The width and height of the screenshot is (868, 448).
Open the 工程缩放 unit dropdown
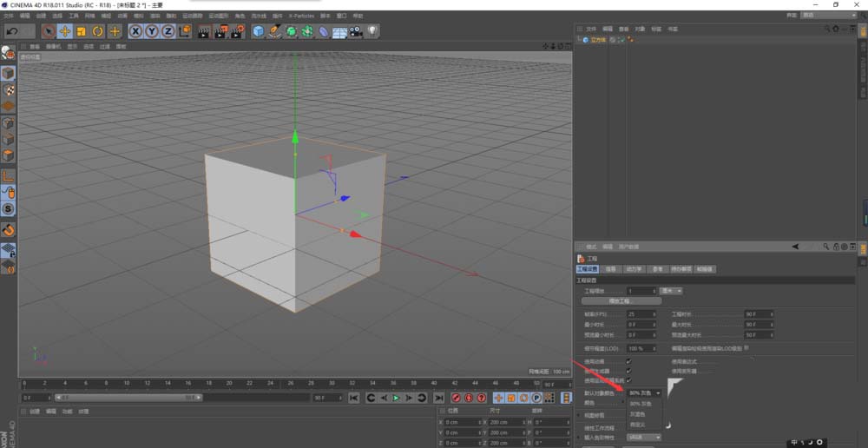coord(672,291)
